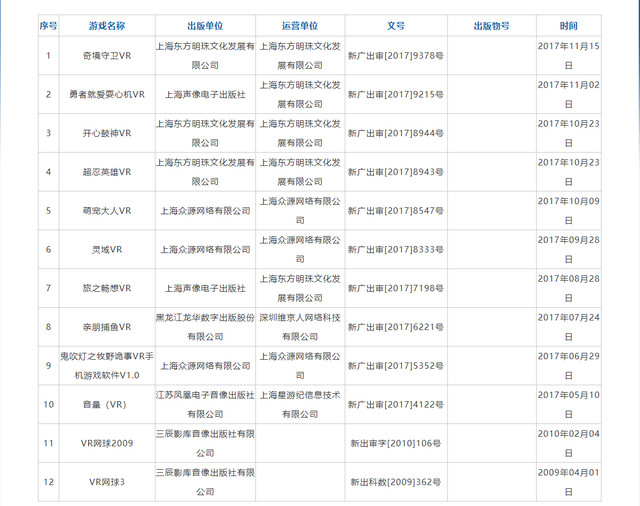Select game name 鬼吹灯之牧野诡事VR手机游戏软件V1.0
This screenshot has height=506, width=640.
(x=107, y=366)
